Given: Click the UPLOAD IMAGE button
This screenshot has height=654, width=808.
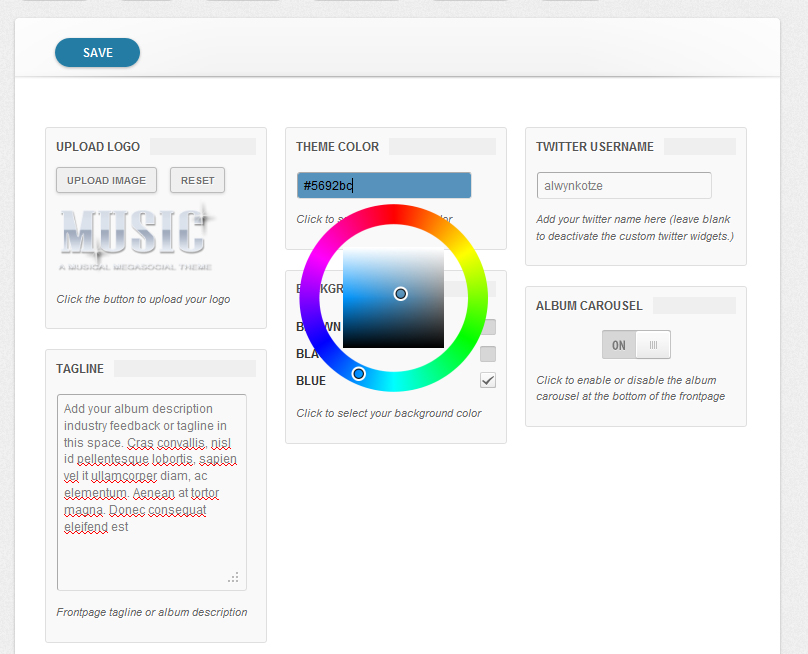Looking at the screenshot, I should click(x=106, y=180).
